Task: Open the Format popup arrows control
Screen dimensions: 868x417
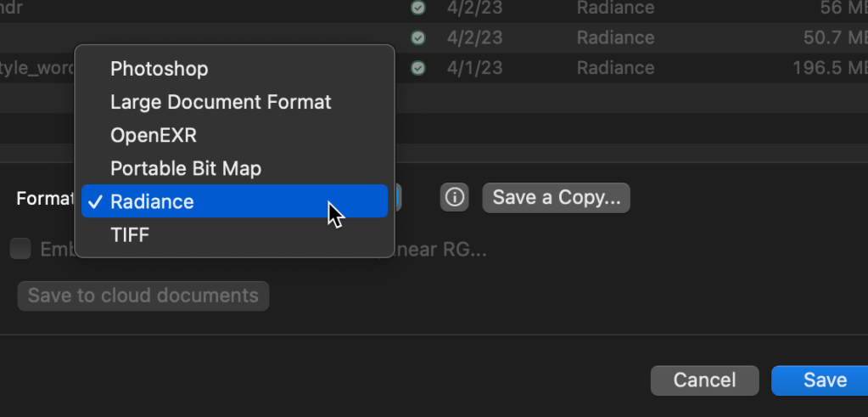Action: [395, 199]
